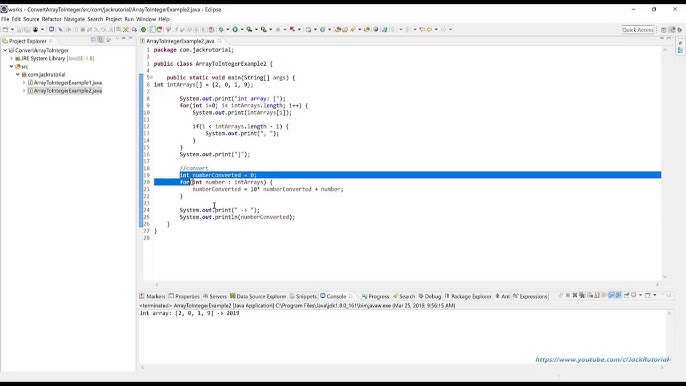Image resolution: width=686 pixels, height=386 pixels.
Task: Click the Debug bug icon in toolbar
Action: point(221,29)
